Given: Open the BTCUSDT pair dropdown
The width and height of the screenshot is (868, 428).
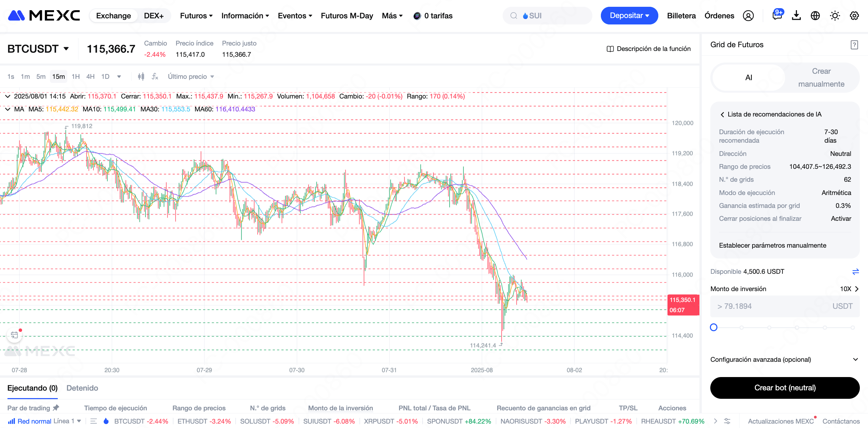Looking at the screenshot, I should click(x=38, y=49).
